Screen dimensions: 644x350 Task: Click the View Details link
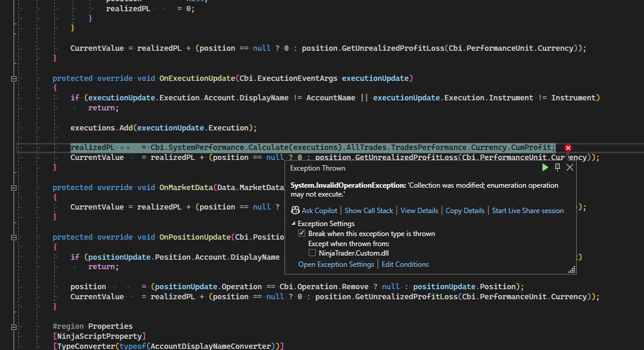[419, 211]
